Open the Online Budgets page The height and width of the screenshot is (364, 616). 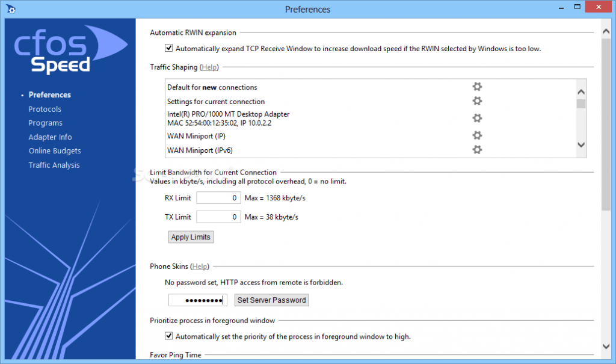(55, 150)
